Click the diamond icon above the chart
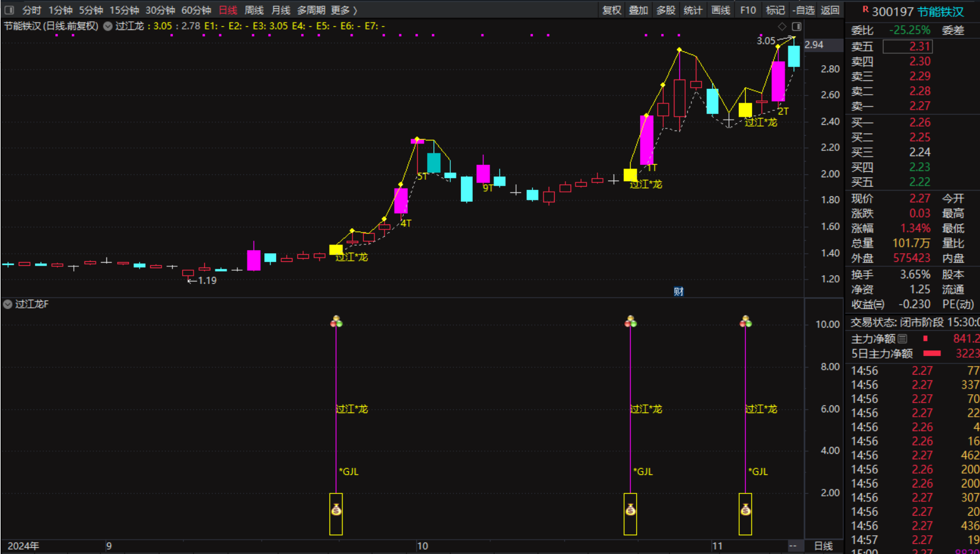The image size is (980, 554). (x=781, y=26)
